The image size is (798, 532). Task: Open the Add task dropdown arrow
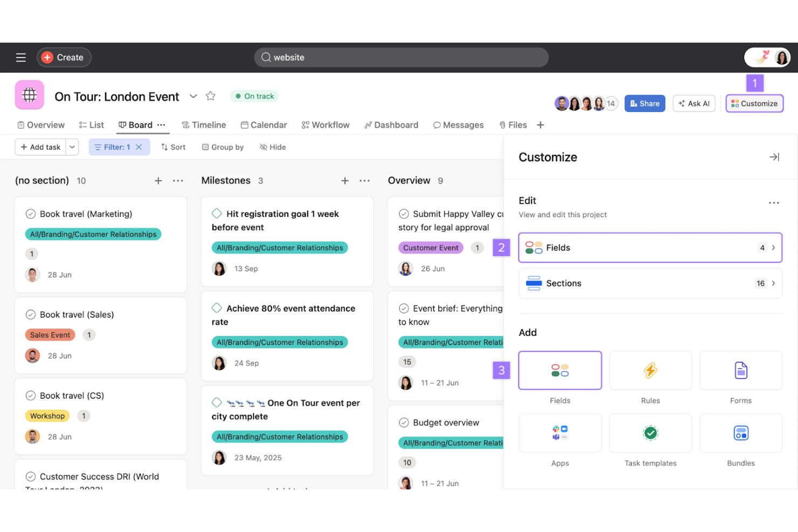72,147
